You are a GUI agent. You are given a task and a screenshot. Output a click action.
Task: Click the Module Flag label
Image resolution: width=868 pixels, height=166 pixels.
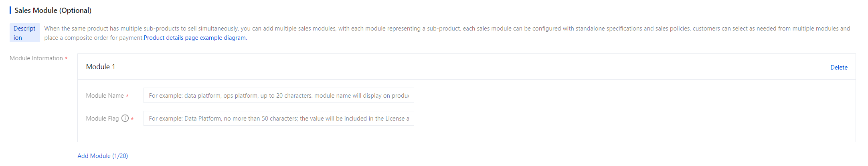tap(102, 119)
